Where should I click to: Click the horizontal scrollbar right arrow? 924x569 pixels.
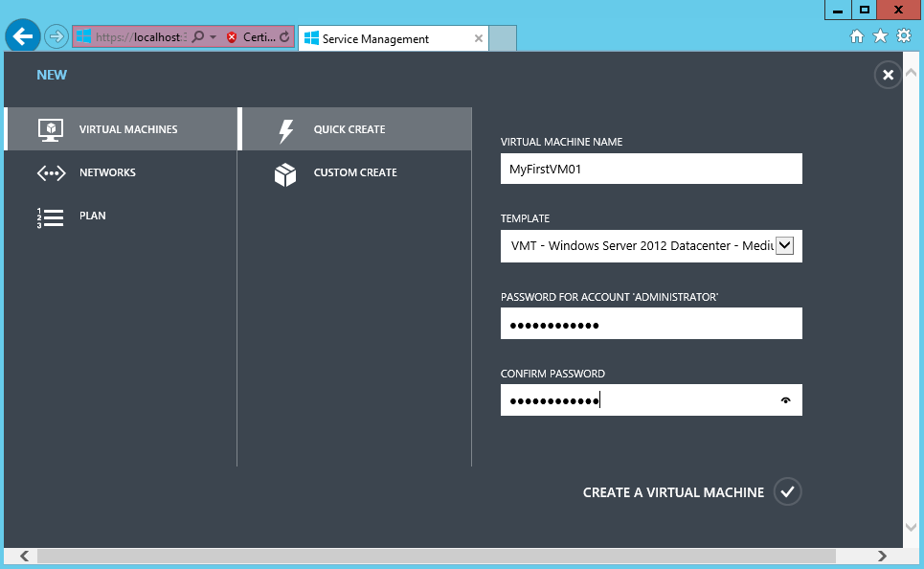[882, 556]
